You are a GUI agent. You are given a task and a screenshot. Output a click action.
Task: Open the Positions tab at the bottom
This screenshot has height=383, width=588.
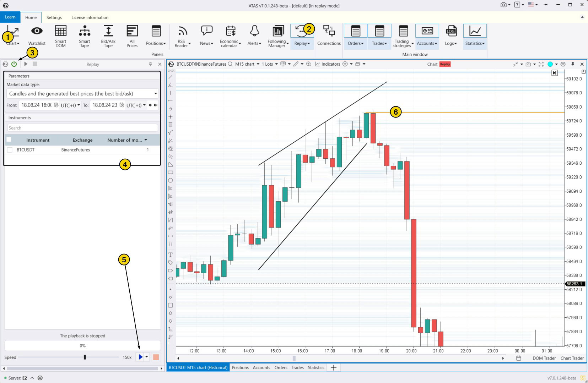pyautogui.click(x=241, y=367)
